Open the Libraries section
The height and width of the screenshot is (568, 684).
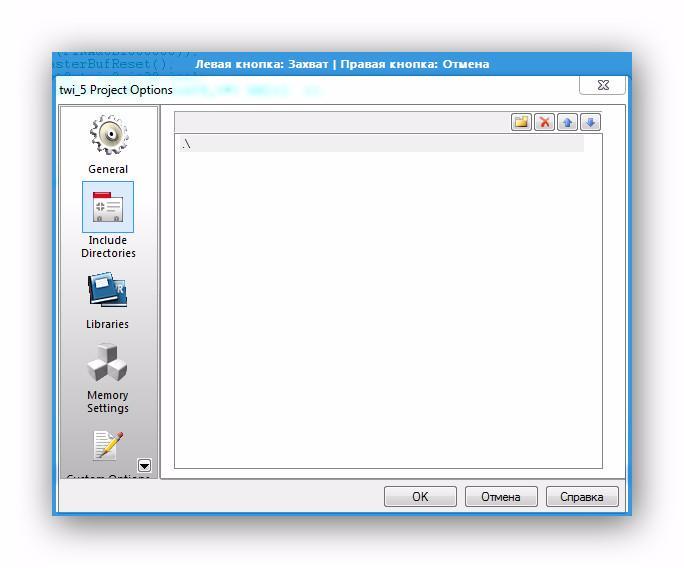pos(107,300)
